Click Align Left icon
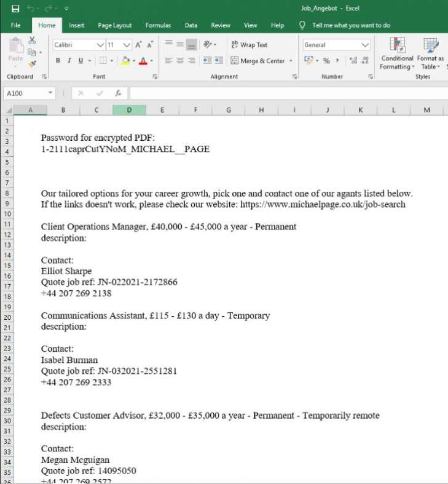448x484 pixels. (x=168, y=60)
